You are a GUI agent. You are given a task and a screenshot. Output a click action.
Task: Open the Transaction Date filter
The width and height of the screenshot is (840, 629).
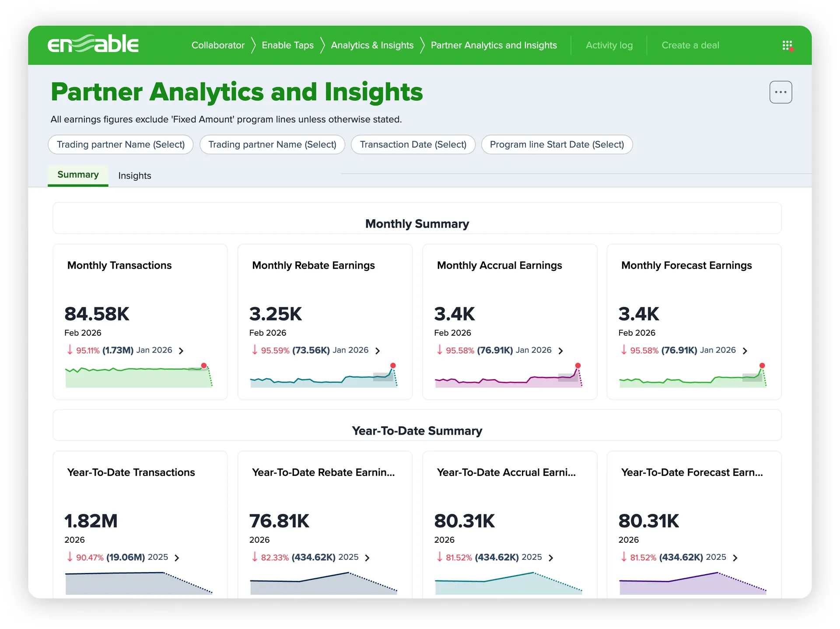coord(413,144)
